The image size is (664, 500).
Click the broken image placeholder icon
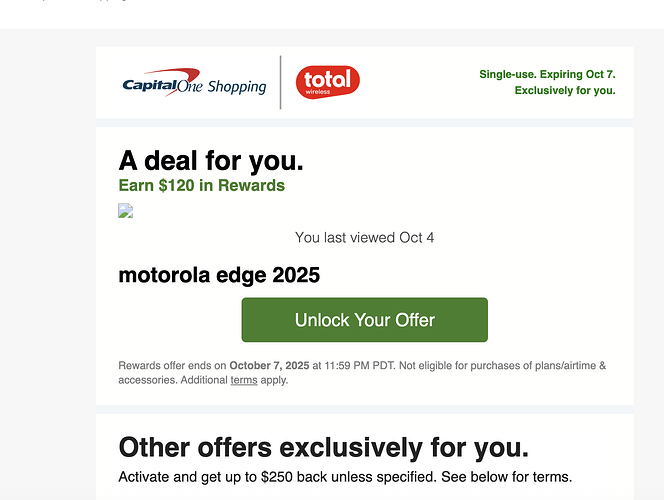click(126, 211)
